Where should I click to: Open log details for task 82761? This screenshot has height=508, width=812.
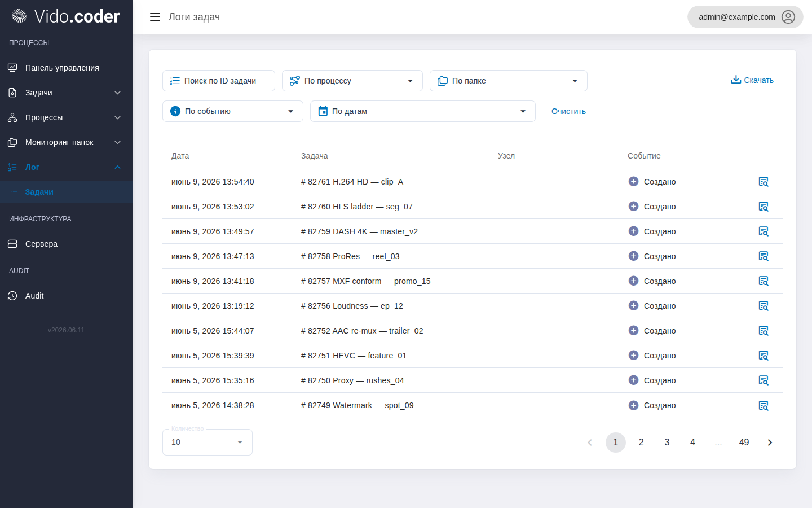pos(764,182)
